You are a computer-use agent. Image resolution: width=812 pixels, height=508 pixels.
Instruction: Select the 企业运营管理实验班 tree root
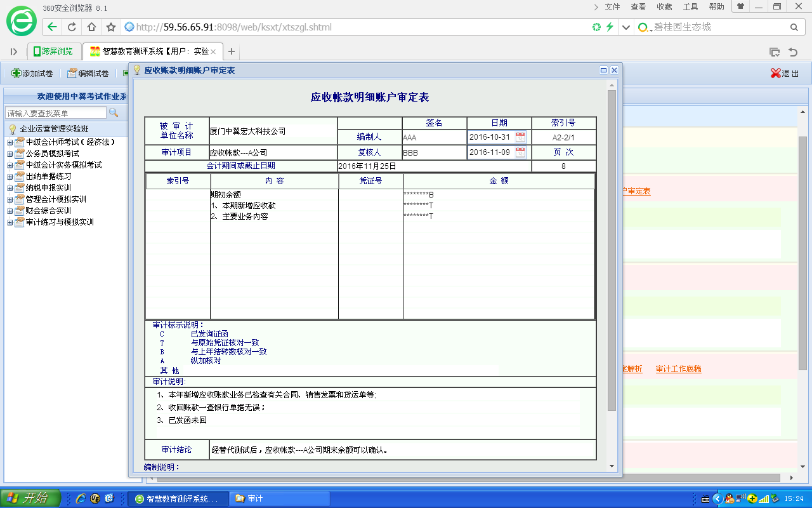click(x=55, y=129)
